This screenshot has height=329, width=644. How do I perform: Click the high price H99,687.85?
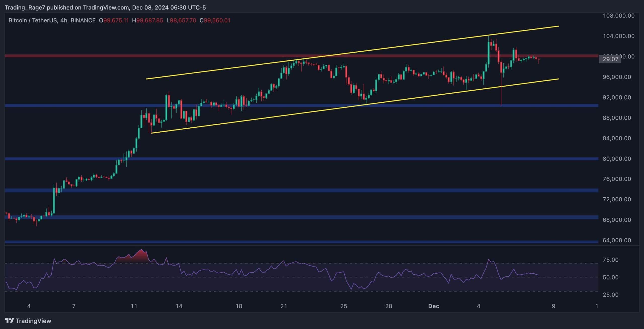pos(147,20)
